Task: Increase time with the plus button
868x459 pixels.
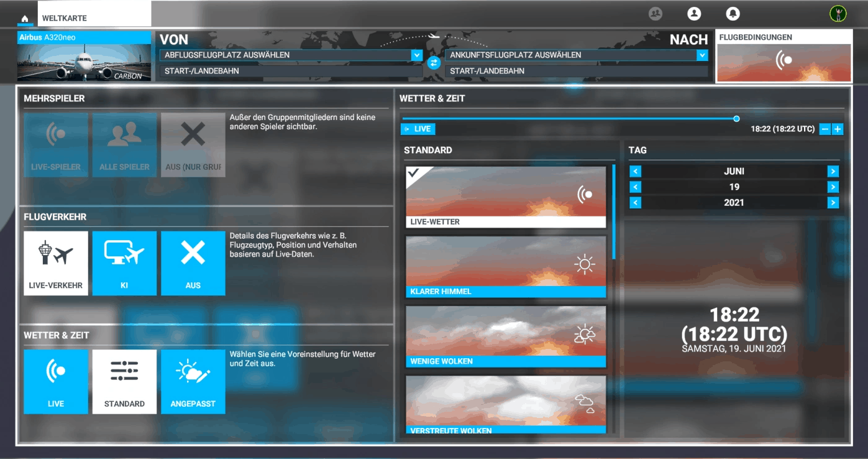Action: tap(838, 129)
